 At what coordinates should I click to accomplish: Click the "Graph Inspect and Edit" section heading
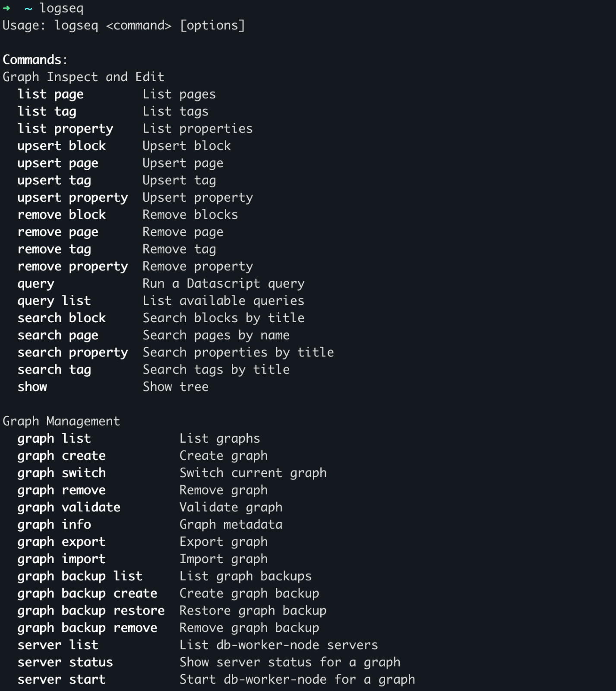pos(83,77)
